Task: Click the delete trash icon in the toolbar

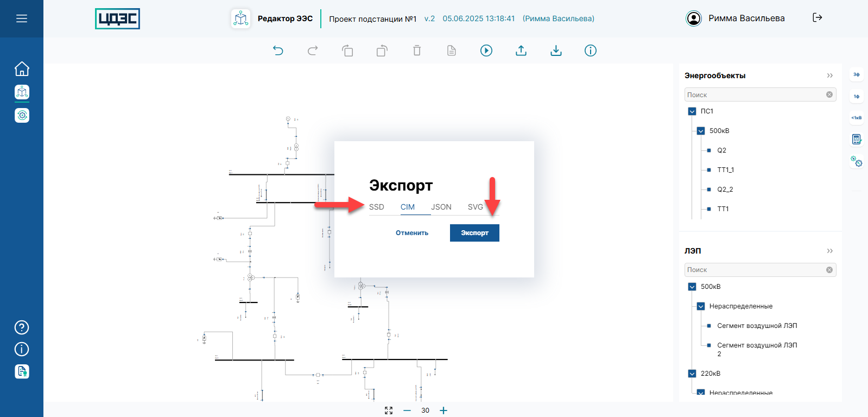Action: click(417, 50)
